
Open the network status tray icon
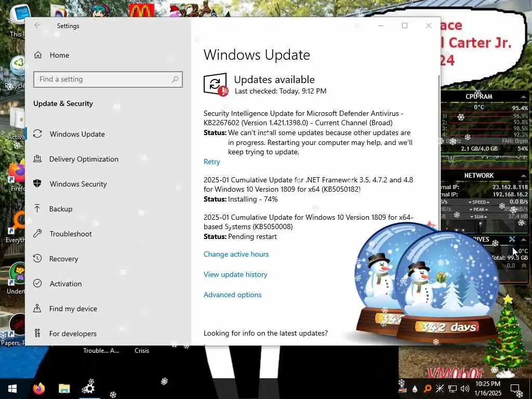pos(453,389)
